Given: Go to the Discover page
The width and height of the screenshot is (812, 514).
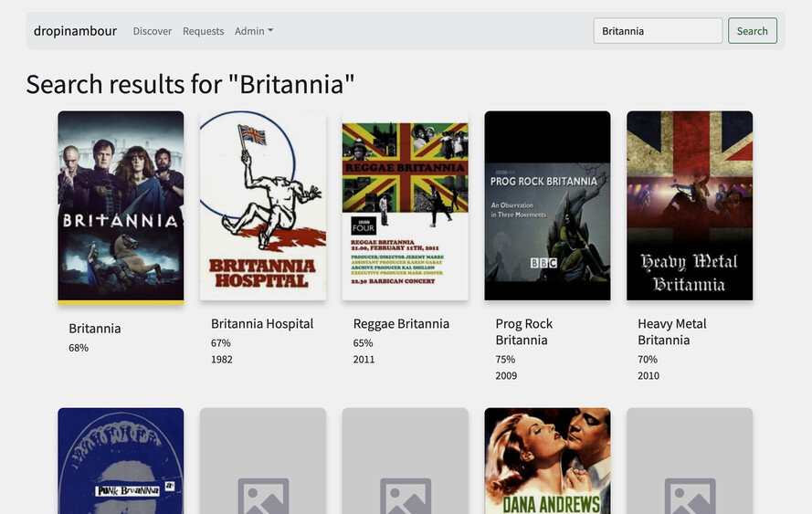Looking at the screenshot, I should point(153,31).
